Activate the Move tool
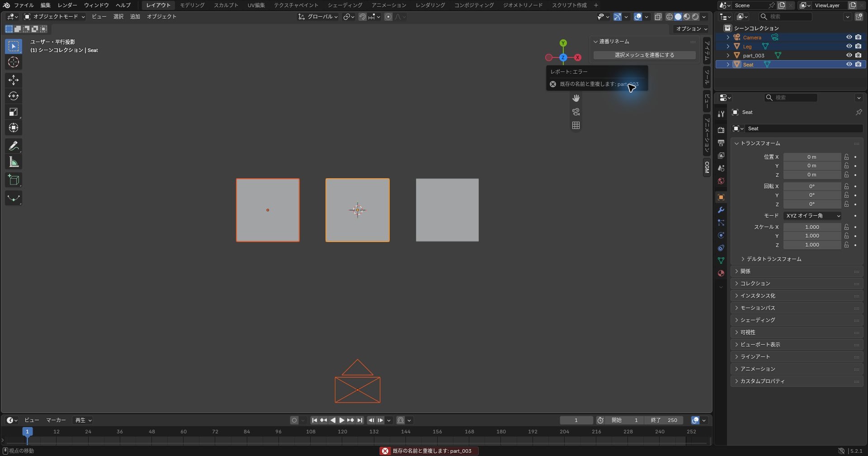The height and width of the screenshot is (456, 868). pyautogui.click(x=14, y=80)
